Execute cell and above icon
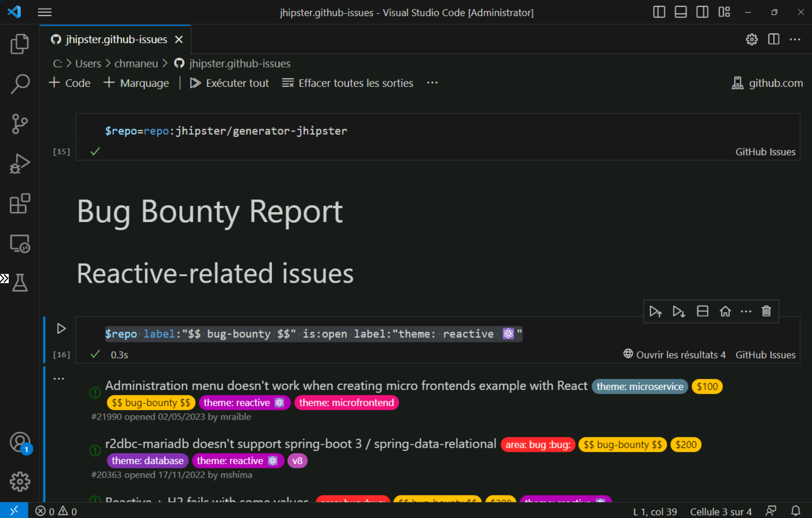The image size is (812, 518). tap(656, 311)
